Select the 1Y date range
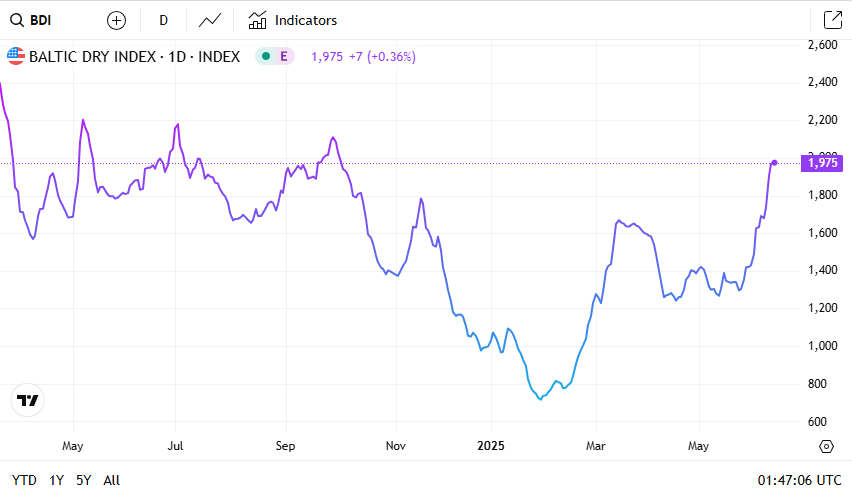The image size is (852, 497). [x=56, y=480]
